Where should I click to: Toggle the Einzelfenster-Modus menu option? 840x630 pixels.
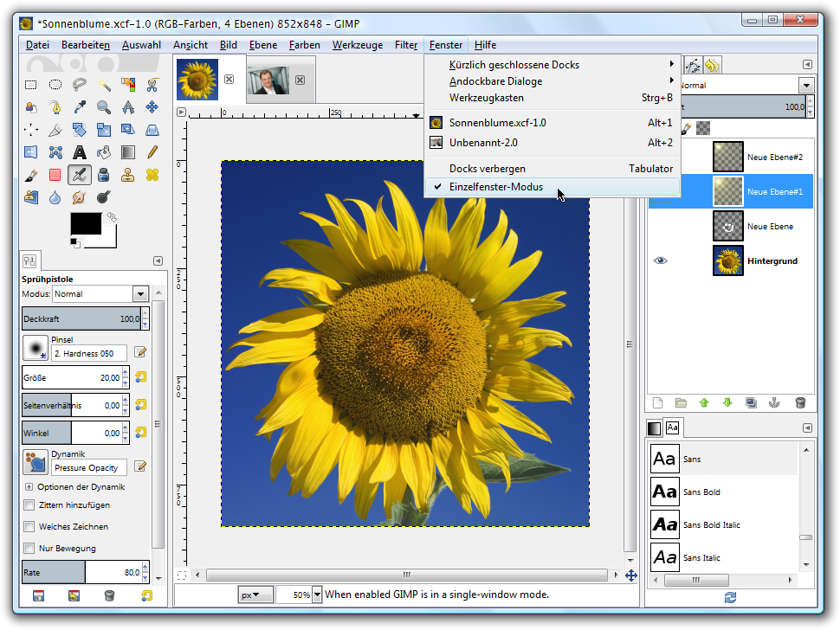point(552,187)
